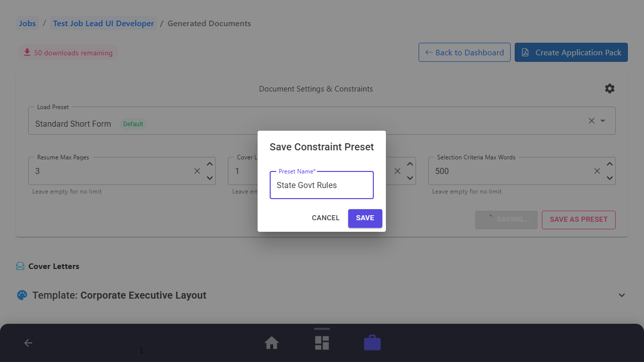Clear the Selection Criteria Max Words value
The width and height of the screenshot is (644, 362).
(597, 171)
